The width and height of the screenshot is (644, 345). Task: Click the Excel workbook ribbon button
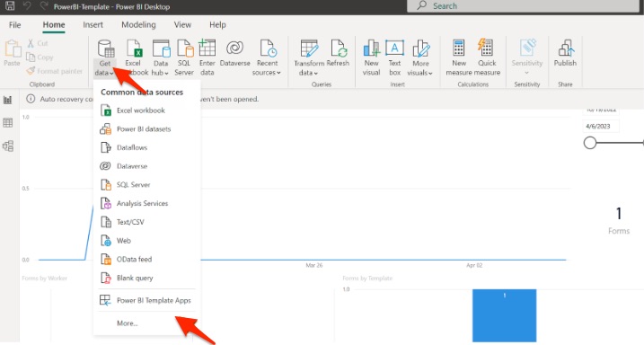(x=134, y=57)
